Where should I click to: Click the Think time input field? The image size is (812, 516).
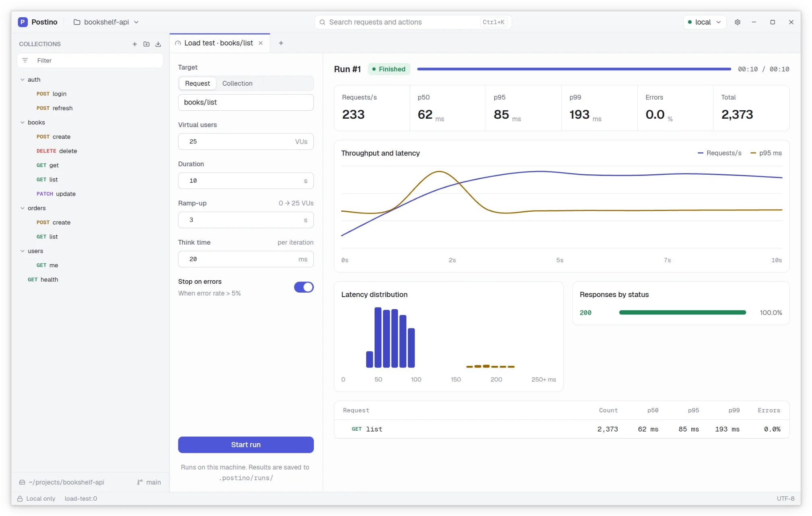coord(246,259)
